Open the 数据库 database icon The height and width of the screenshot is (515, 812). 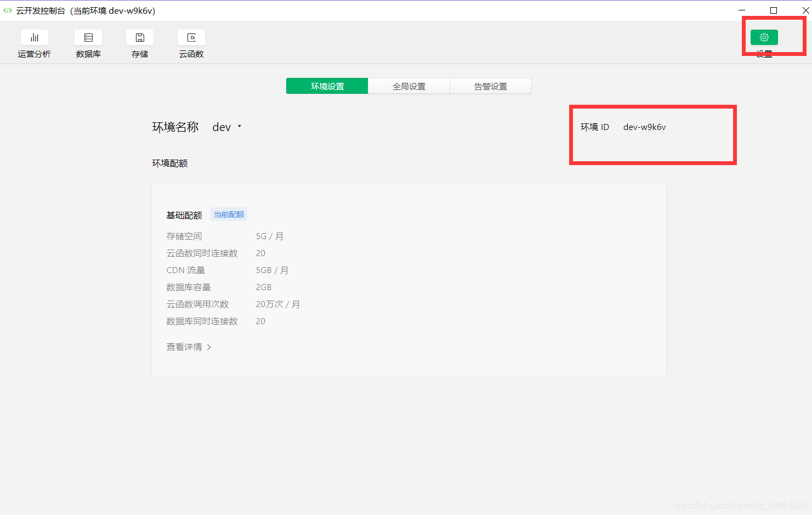88,37
